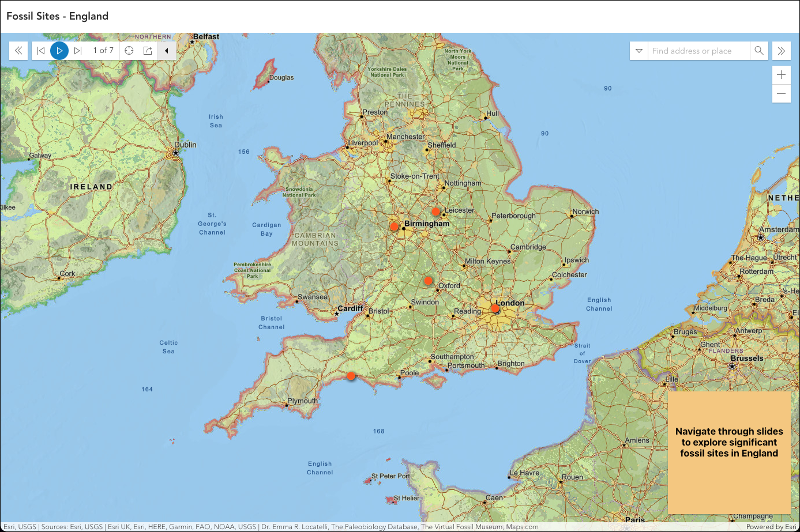Collapse the slide toolbar with the black arrow
The image size is (800, 532).
167,51
